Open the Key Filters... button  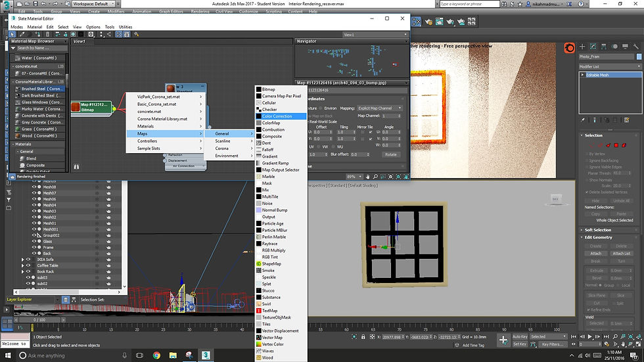coord(553,344)
